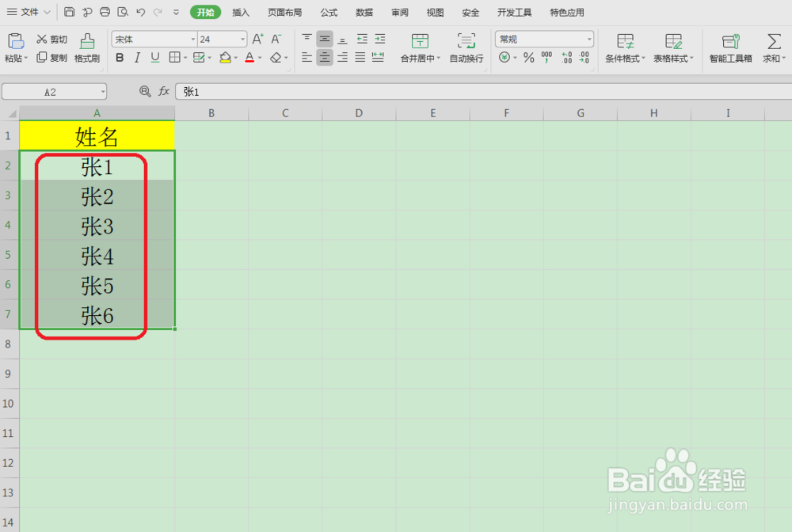Select cell containing 张3
The width and height of the screenshot is (792, 532).
point(97,225)
